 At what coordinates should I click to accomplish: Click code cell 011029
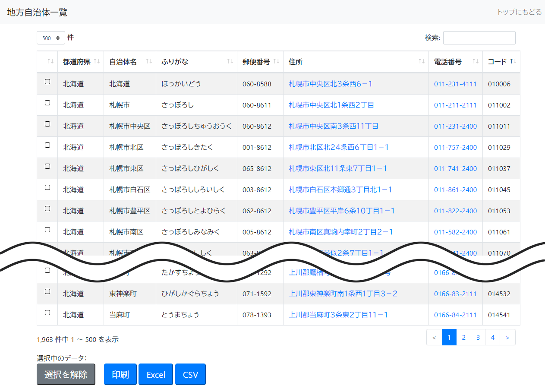(x=499, y=147)
